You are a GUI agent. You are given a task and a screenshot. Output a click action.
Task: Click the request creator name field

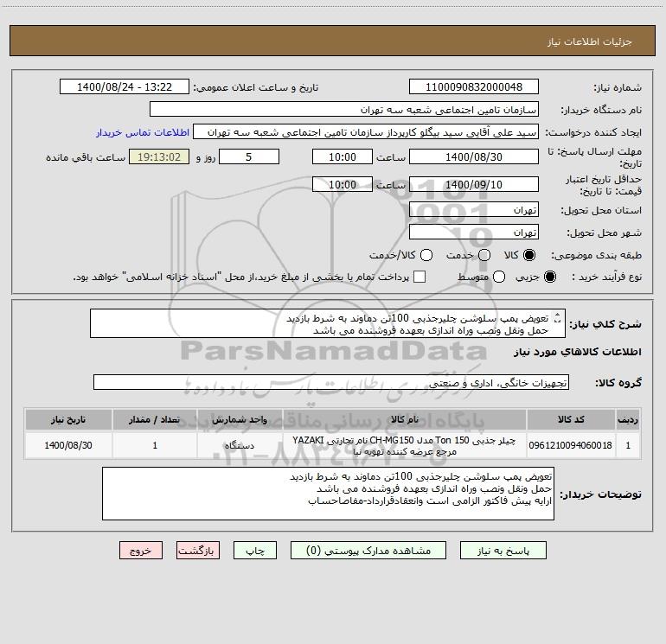point(366,132)
